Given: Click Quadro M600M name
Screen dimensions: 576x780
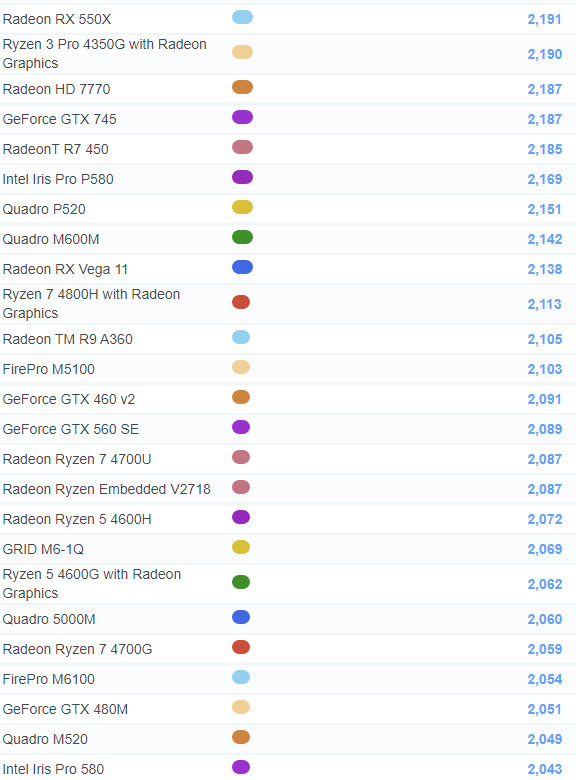Looking at the screenshot, I should tap(51, 239).
